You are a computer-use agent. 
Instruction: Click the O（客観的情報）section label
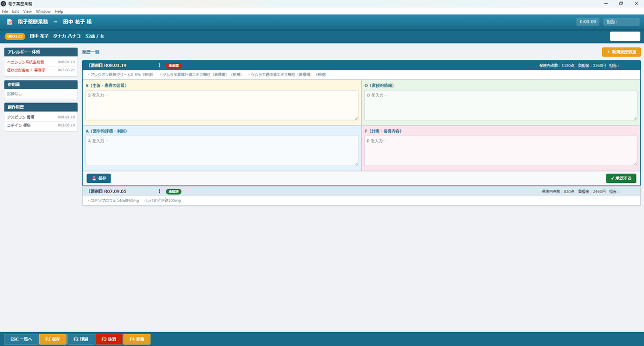(379, 85)
